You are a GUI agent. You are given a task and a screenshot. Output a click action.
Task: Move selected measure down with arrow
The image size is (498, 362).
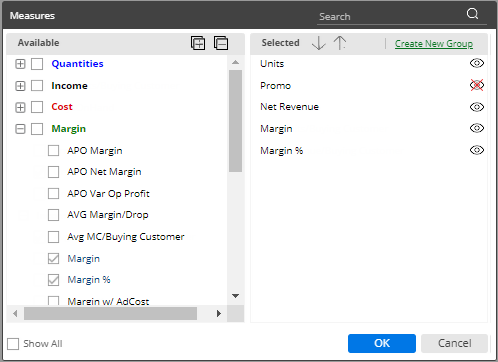[x=319, y=43]
